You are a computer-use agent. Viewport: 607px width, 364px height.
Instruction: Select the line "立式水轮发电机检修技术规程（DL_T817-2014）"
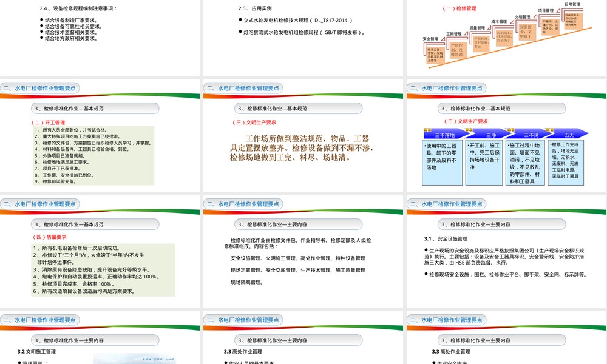(x=297, y=21)
